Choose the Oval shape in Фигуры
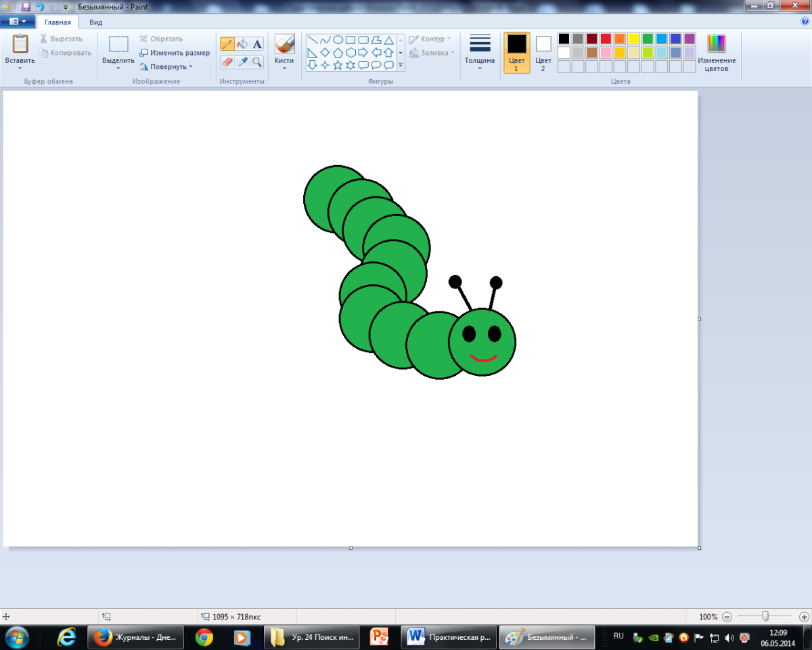This screenshot has width=812, height=650. click(x=338, y=40)
